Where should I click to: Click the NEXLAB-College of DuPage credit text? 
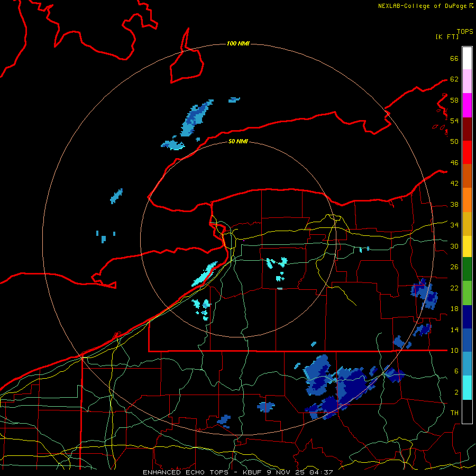425,6
